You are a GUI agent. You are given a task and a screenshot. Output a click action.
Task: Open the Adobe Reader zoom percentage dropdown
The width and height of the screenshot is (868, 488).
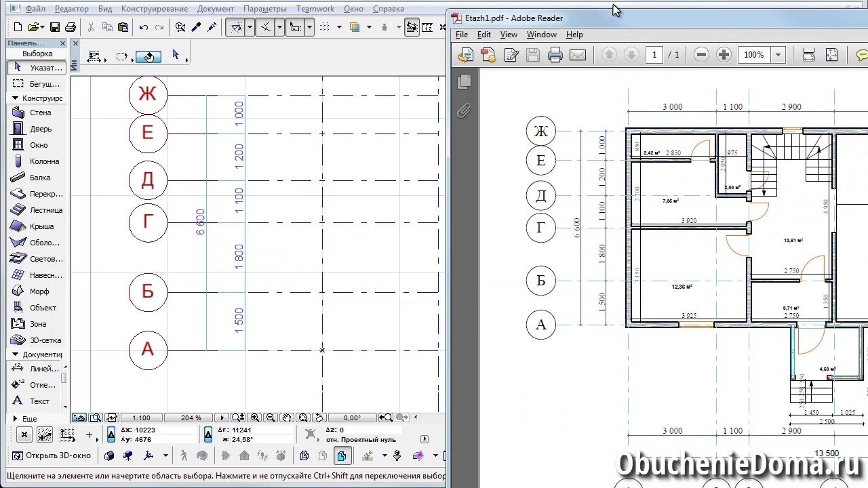point(778,55)
